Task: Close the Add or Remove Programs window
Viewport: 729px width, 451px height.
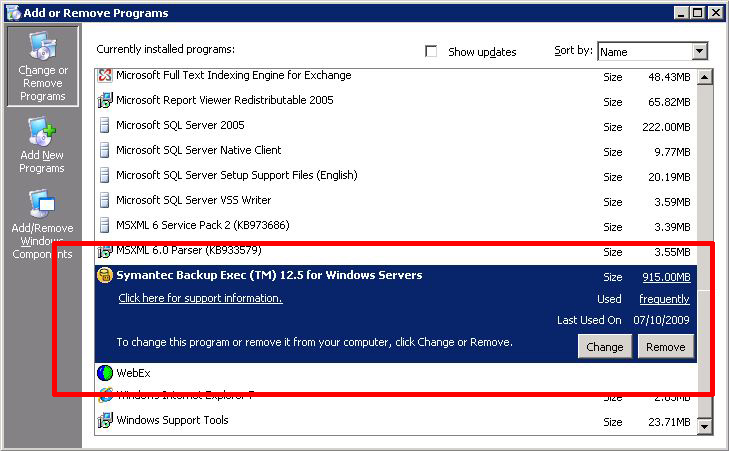Action: tap(715, 13)
